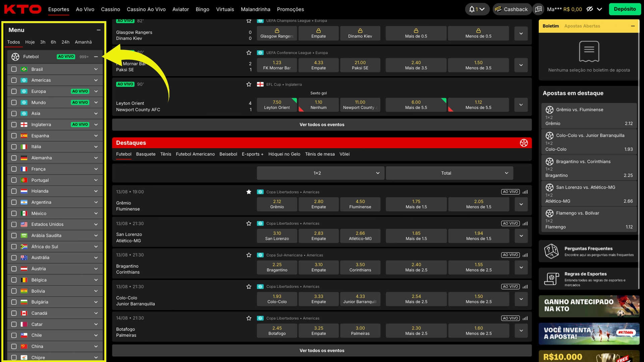Open the notifications bell
Screen dimensions: 644x362
click(x=472, y=9)
